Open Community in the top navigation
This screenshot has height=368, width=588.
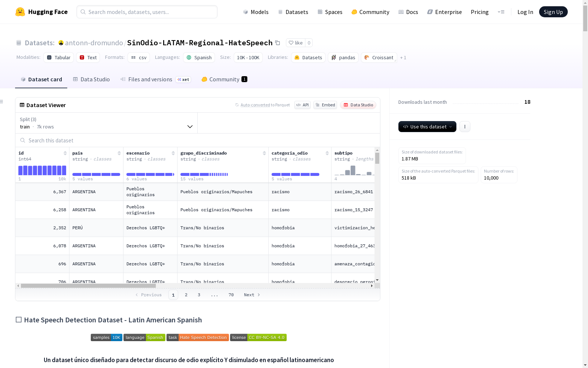coord(370,12)
